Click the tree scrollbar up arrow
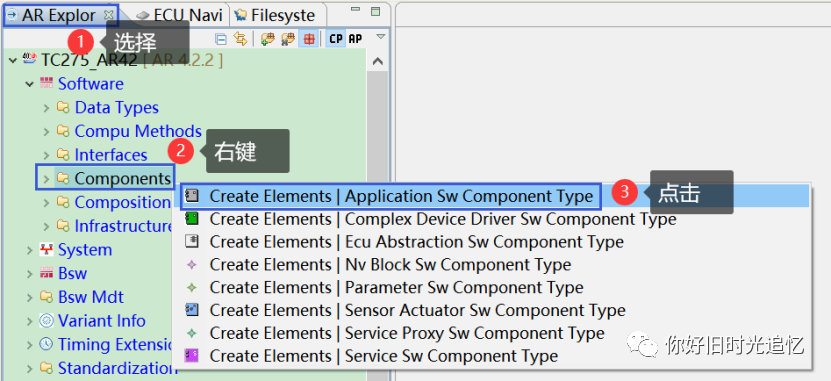 pos(377,61)
